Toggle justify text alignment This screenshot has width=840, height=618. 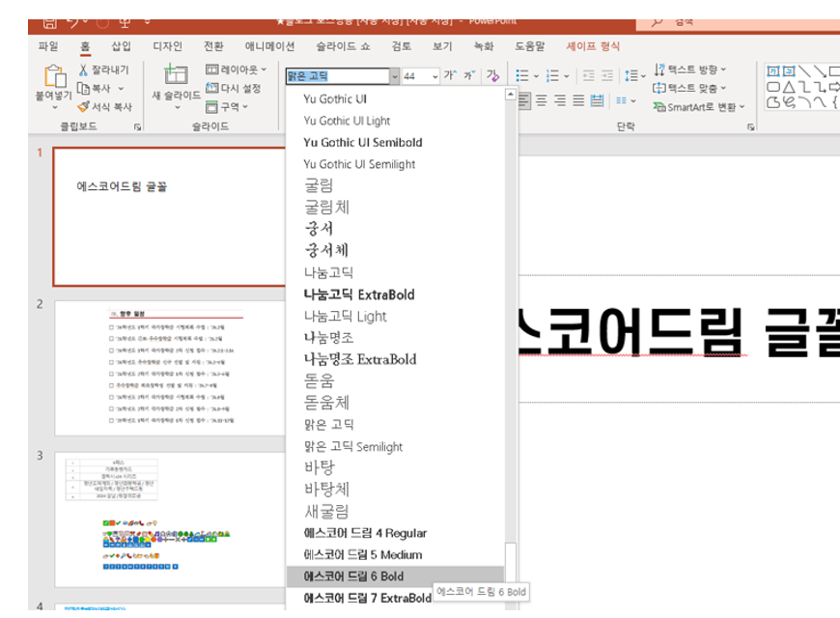(577, 100)
